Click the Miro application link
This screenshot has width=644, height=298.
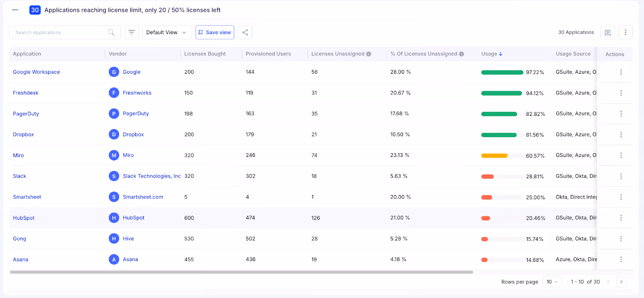[x=19, y=155]
